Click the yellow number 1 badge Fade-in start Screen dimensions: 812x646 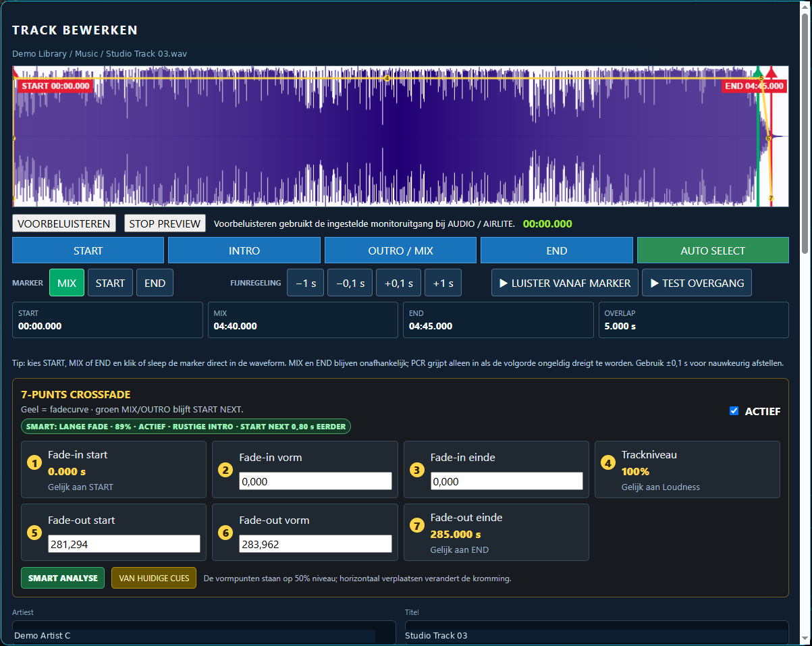click(34, 463)
